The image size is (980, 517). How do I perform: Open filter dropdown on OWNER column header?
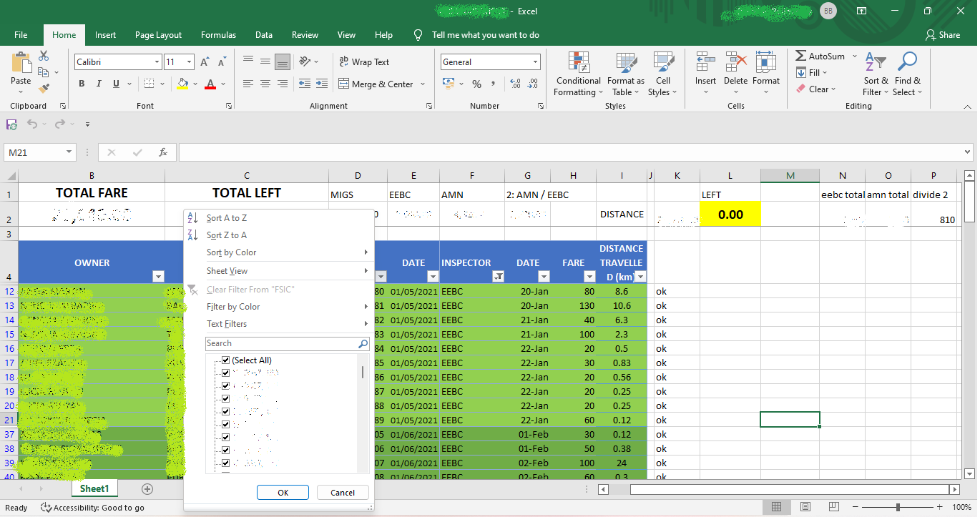pyautogui.click(x=158, y=277)
